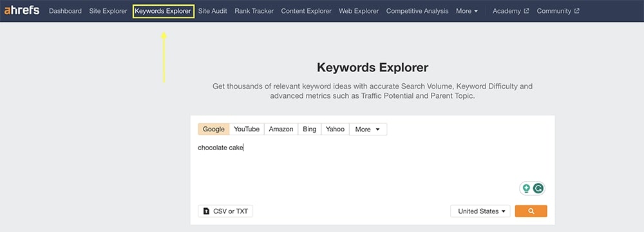Switch to the Bing search engine tab
This screenshot has width=644, height=232.
(x=309, y=129)
